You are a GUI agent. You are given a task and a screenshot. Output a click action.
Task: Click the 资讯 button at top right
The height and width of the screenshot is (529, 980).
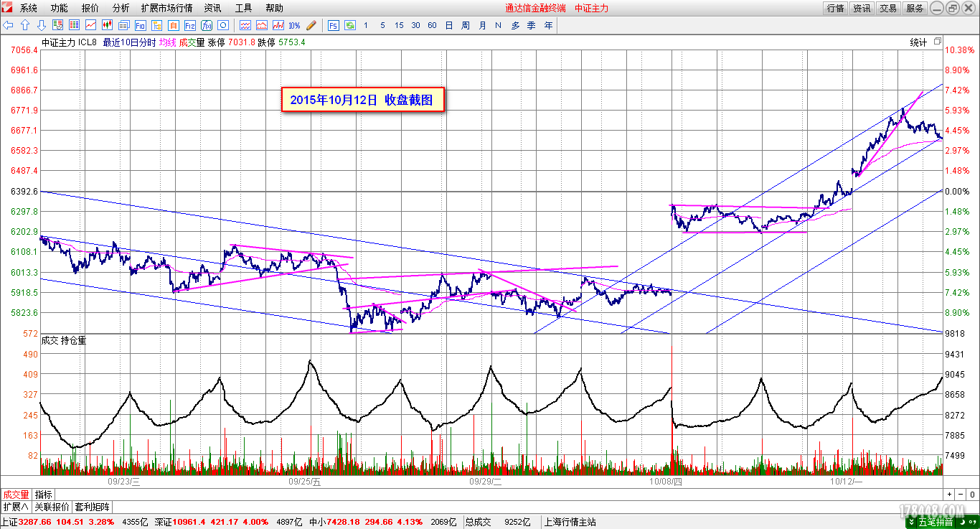coord(862,8)
